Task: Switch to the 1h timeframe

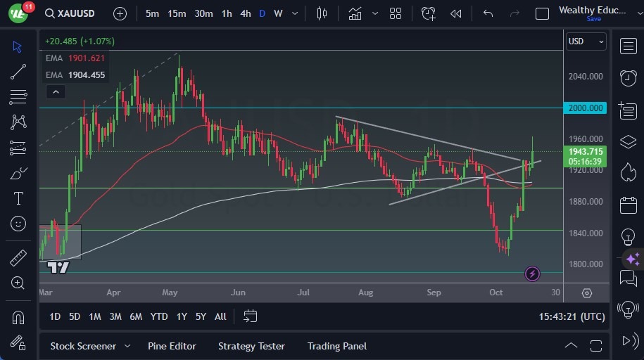Action: [227, 13]
